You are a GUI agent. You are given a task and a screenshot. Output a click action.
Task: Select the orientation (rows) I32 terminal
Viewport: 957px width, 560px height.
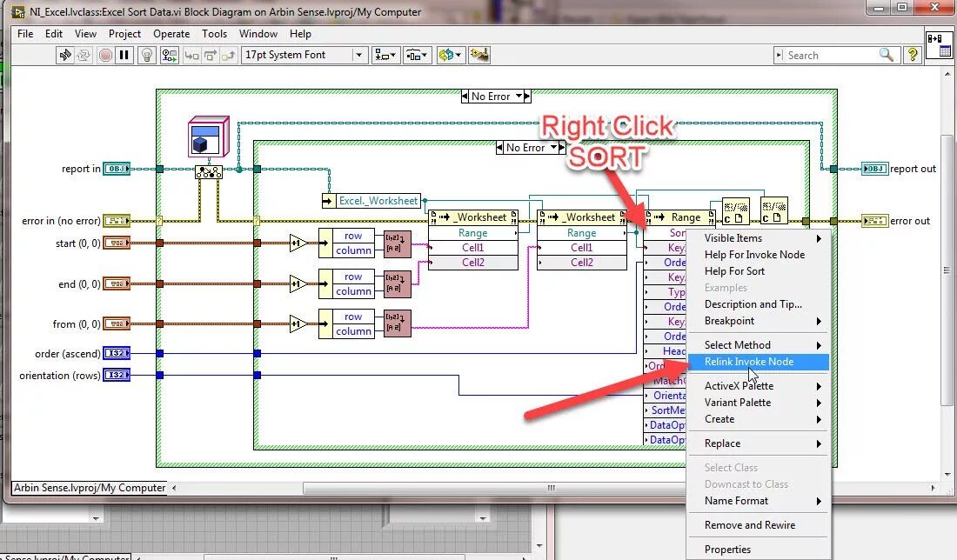(x=117, y=375)
